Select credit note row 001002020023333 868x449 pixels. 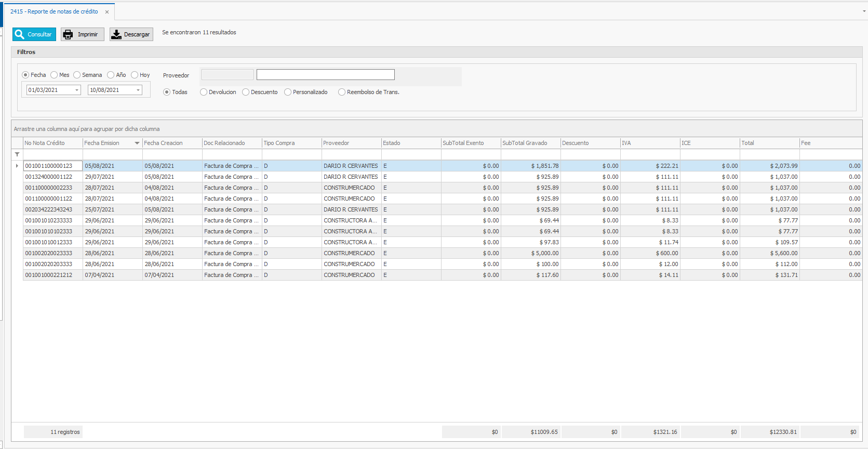click(x=49, y=253)
